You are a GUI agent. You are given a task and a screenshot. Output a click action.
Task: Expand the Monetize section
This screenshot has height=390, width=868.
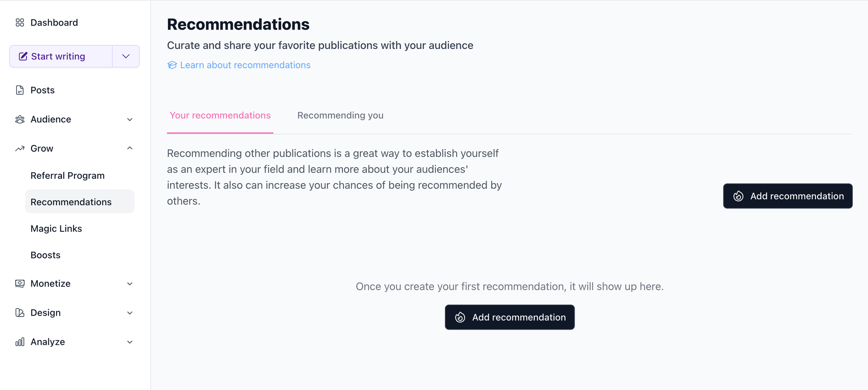[x=129, y=283]
